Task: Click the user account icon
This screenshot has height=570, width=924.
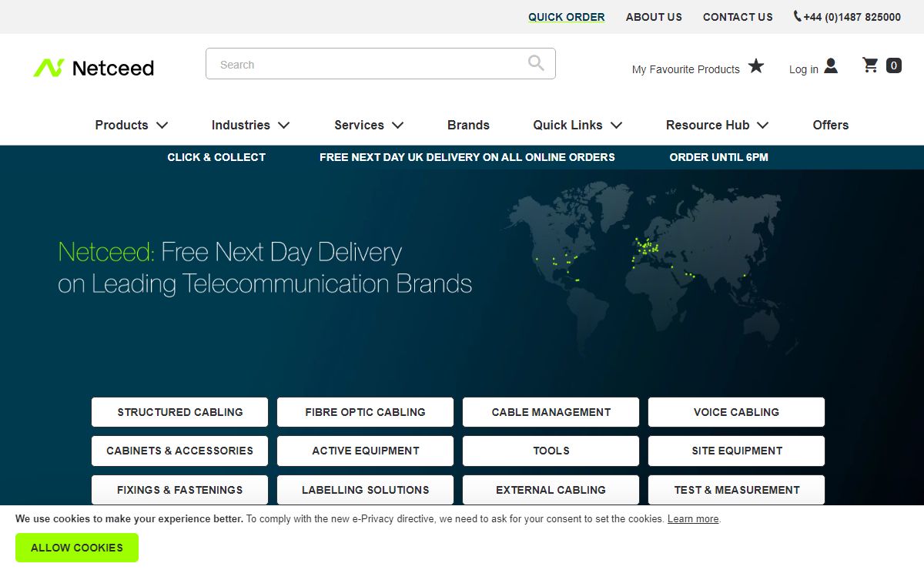Action: click(x=831, y=66)
